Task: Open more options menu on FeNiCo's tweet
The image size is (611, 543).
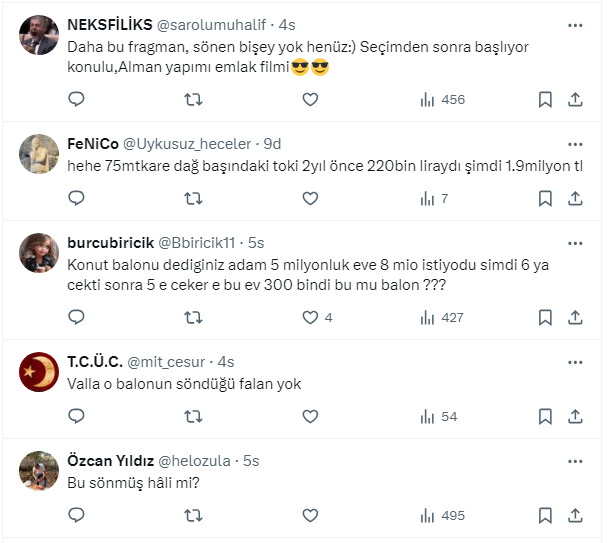Action: point(575,142)
